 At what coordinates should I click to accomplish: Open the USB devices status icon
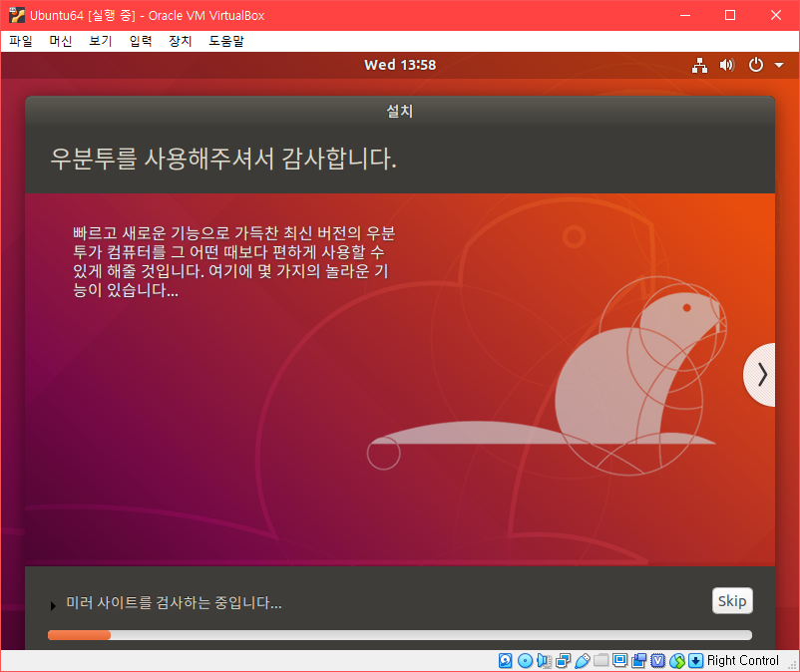point(583,660)
